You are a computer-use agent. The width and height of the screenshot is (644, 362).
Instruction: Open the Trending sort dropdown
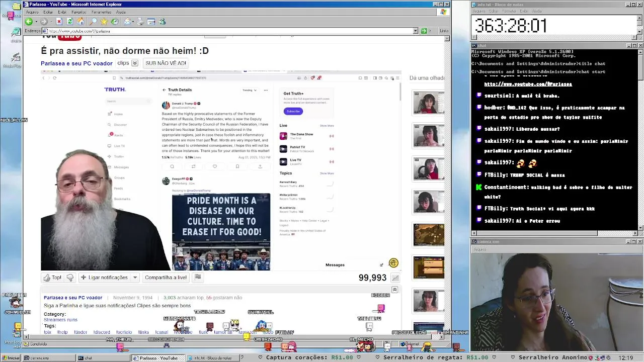click(250, 90)
